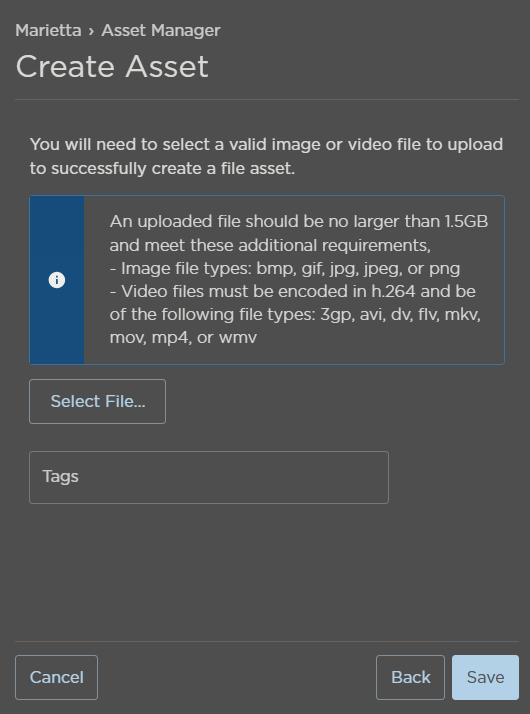Click the Create Asset heading
This screenshot has width=530, height=714.
112,67
